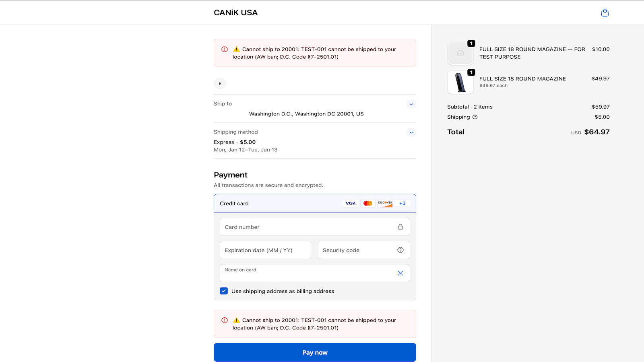
Task: Click the Expiration date field
Action: click(x=266, y=250)
